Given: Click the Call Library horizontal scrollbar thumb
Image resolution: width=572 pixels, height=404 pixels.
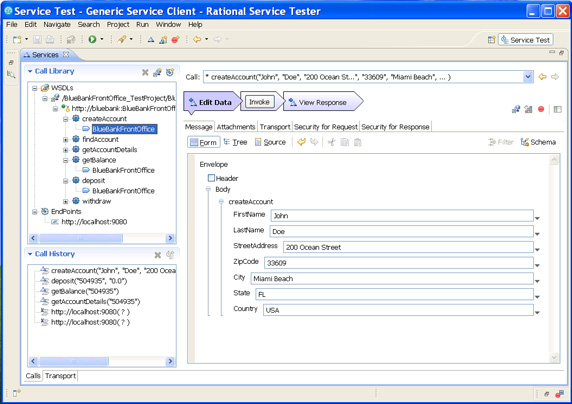Looking at the screenshot, I should (x=81, y=238).
